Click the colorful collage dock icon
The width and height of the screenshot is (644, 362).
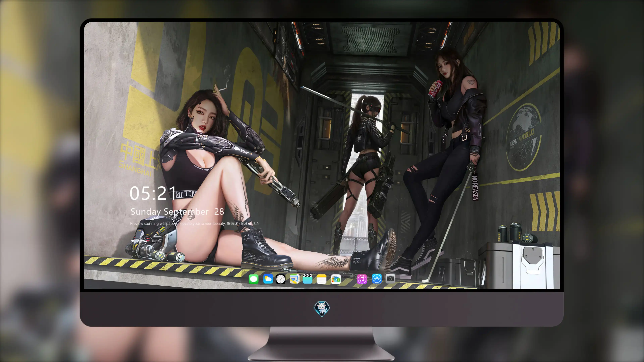coord(336,279)
